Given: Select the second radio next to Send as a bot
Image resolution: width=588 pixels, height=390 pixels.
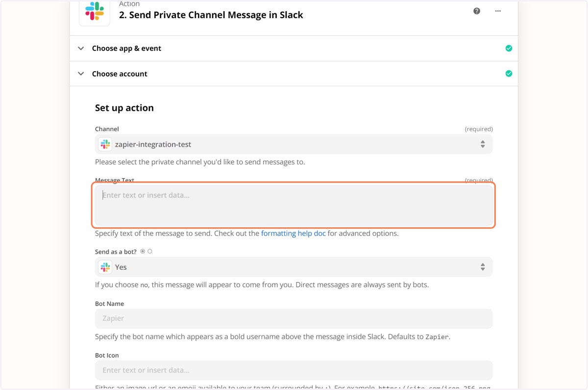Looking at the screenshot, I should pos(150,251).
